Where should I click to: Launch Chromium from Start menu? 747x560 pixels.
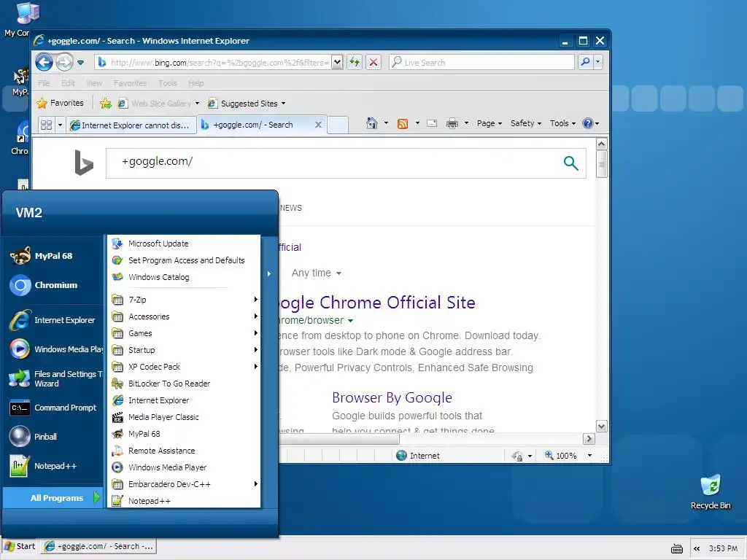pyautogui.click(x=53, y=285)
